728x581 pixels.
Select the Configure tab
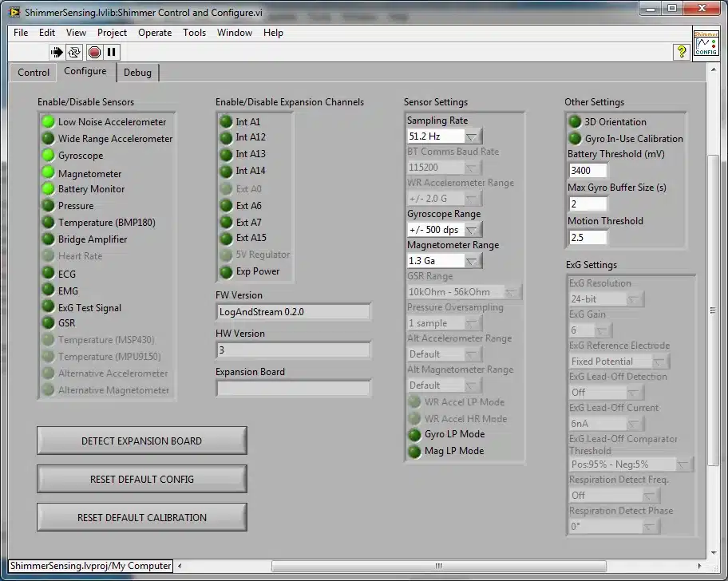(x=85, y=71)
